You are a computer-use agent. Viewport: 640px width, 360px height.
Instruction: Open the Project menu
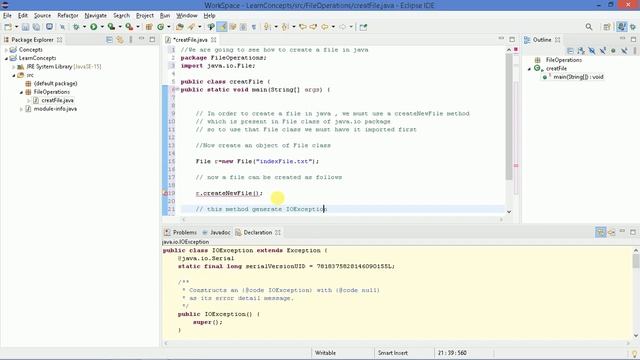144,16
